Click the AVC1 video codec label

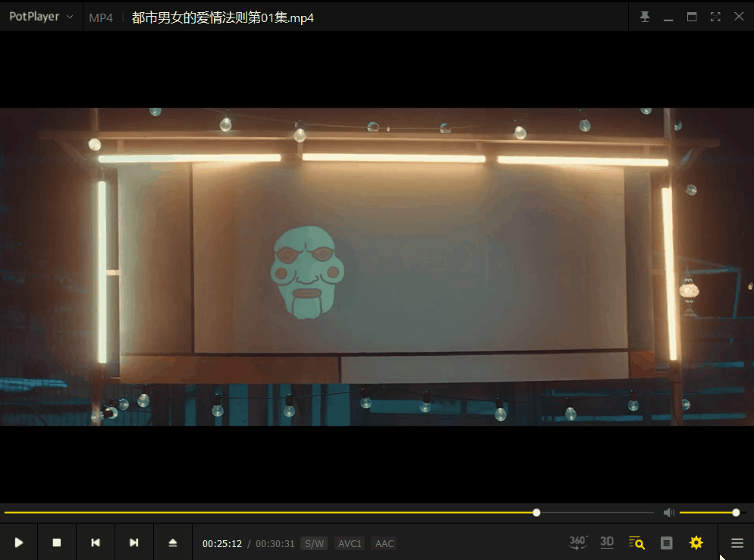350,543
